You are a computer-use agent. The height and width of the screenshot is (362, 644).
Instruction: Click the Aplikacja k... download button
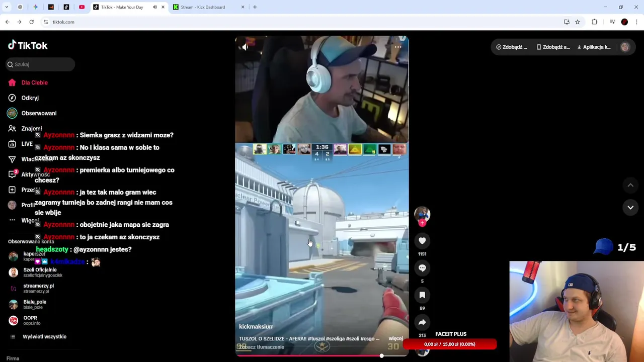pos(594,47)
